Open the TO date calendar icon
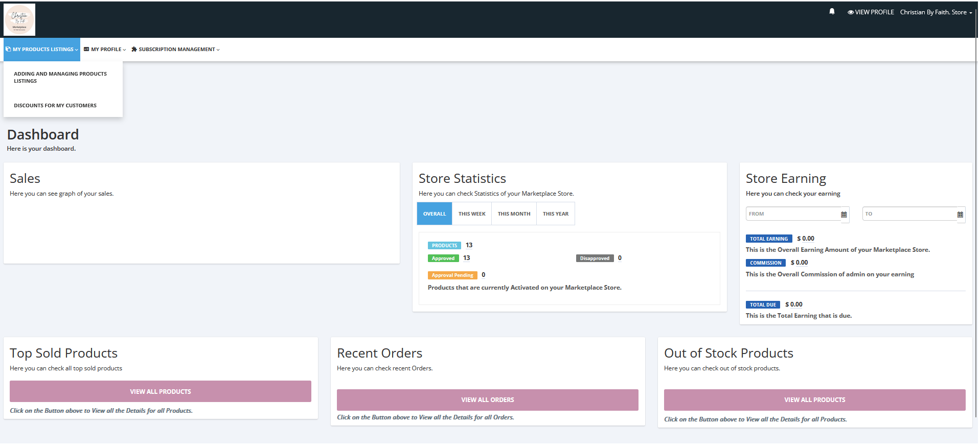 [x=960, y=215]
